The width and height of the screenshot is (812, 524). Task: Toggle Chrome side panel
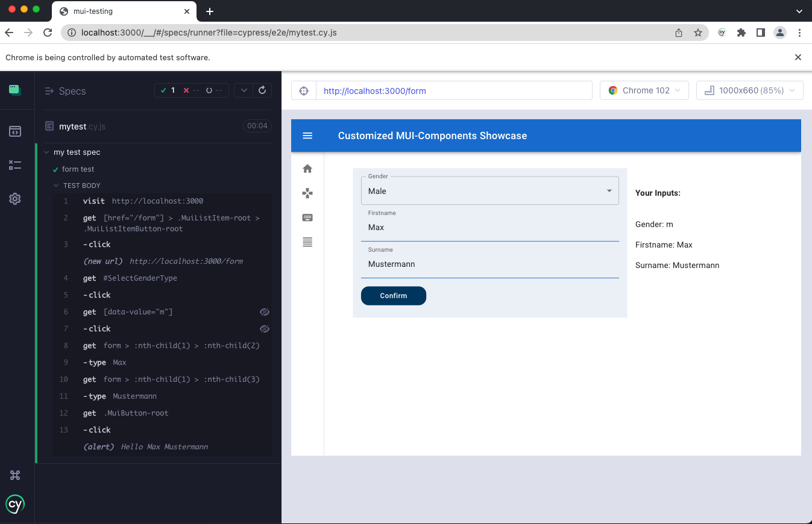pyautogui.click(x=761, y=33)
